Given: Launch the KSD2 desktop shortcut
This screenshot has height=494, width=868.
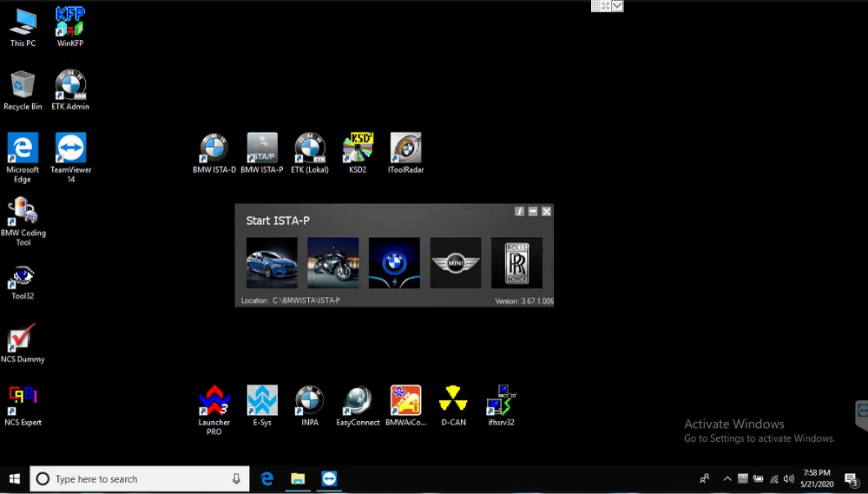Looking at the screenshot, I should [358, 154].
